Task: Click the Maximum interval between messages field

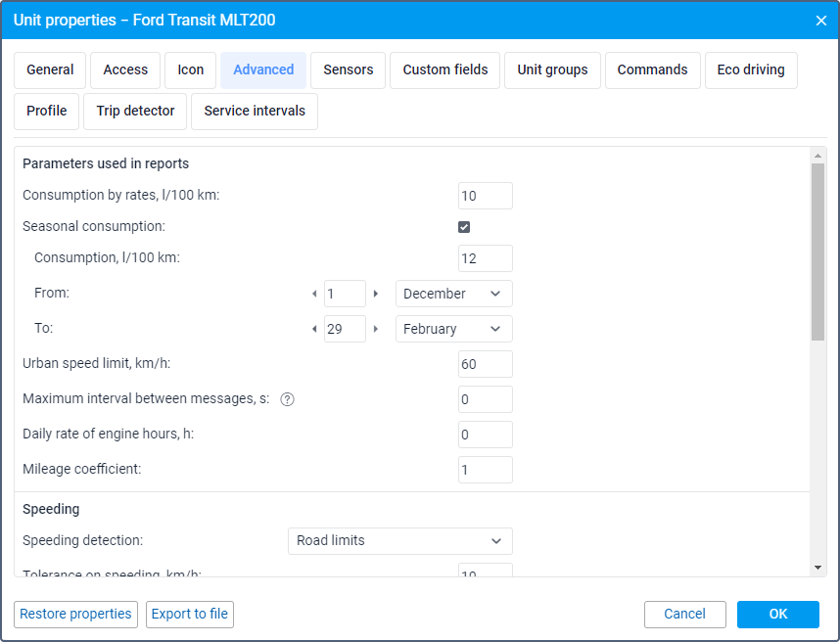Action: [486, 399]
